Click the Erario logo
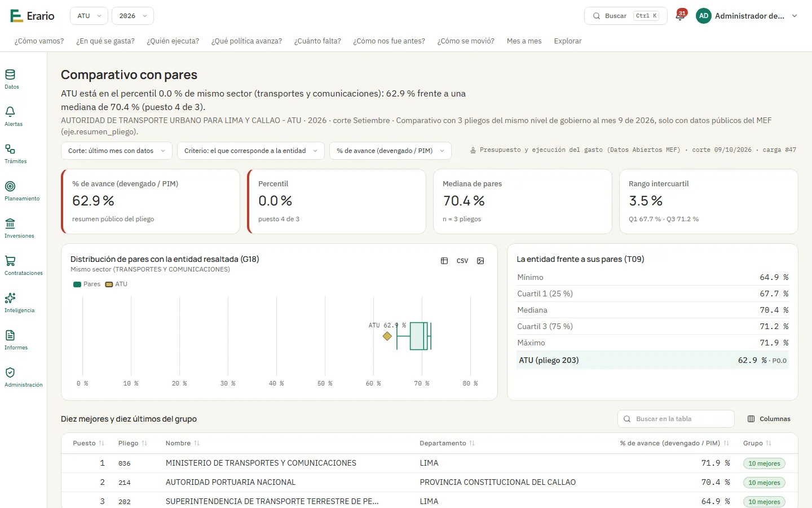812x508 pixels. [x=32, y=16]
